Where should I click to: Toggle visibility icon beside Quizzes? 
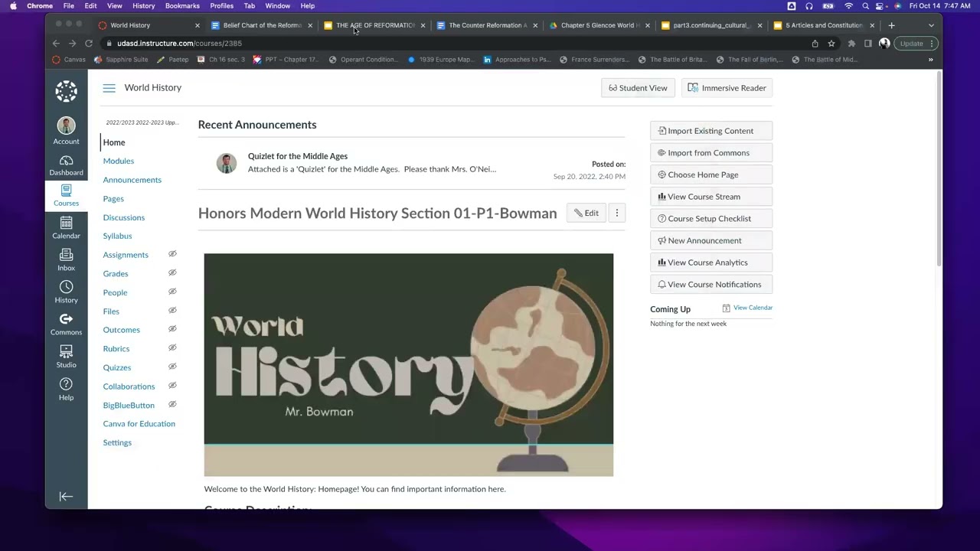[172, 367]
